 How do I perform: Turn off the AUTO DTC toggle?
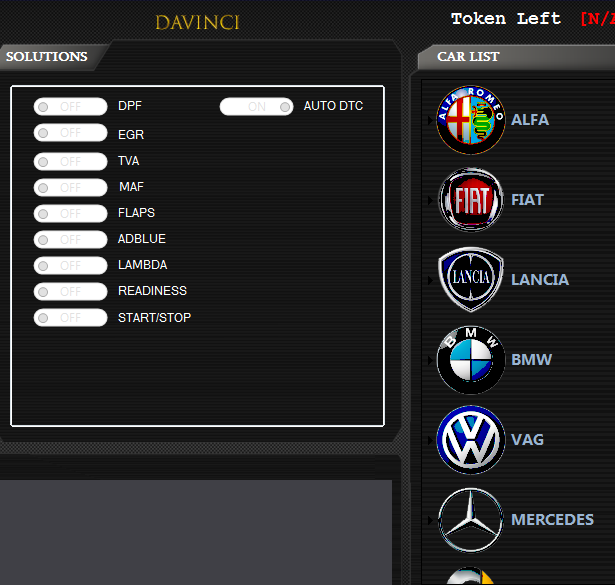point(257,107)
